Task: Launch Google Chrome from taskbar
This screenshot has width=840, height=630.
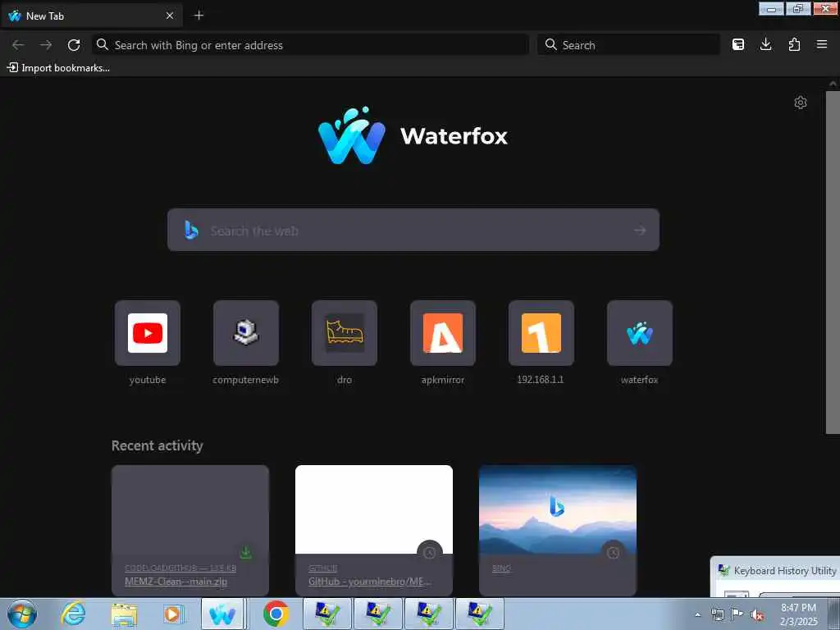Action: click(276, 614)
